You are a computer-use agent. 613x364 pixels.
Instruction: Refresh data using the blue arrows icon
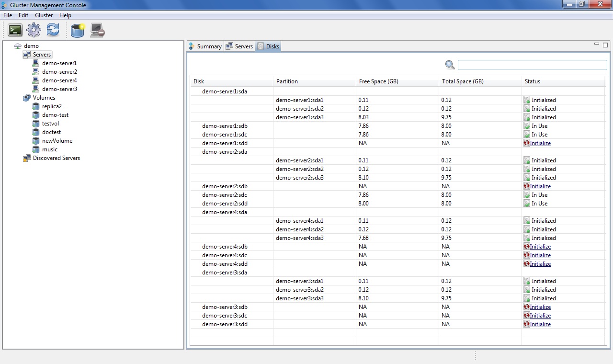click(53, 30)
